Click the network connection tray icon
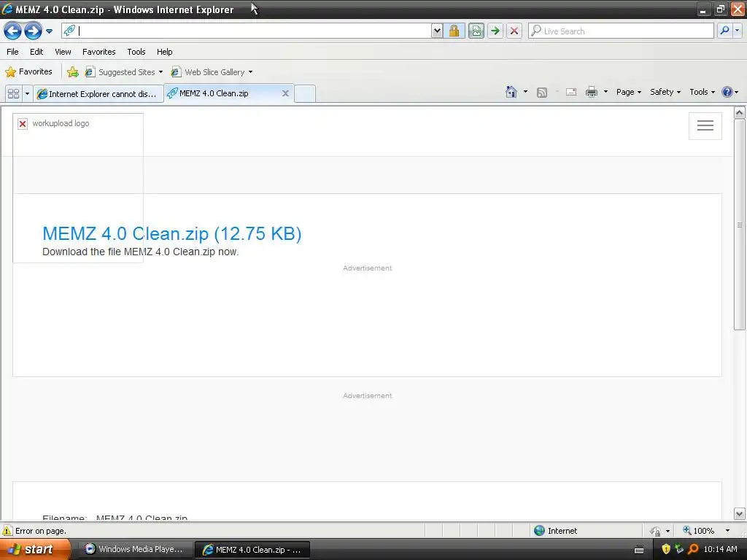 coord(679,549)
